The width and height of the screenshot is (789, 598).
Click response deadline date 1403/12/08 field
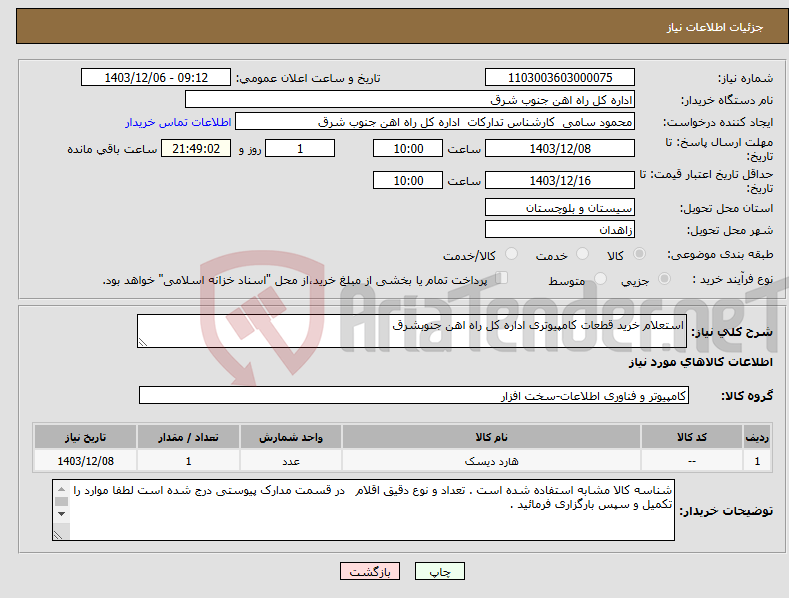point(560,148)
